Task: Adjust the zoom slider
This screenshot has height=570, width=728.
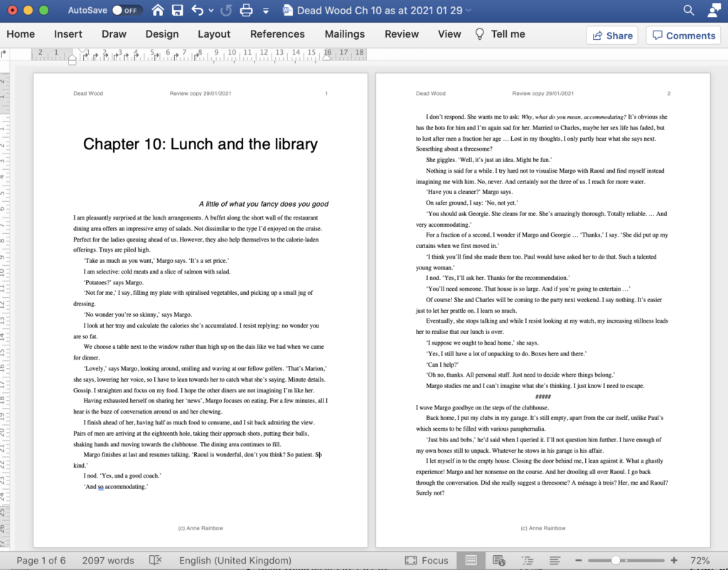Action: tap(617, 560)
